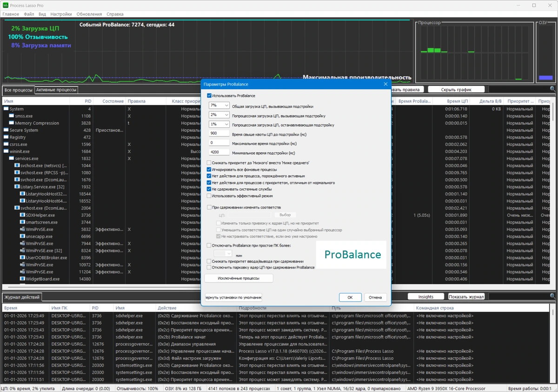558x392 pixels.
Task: Open the 'Настройки' menu
Action: (x=61, y=14)
